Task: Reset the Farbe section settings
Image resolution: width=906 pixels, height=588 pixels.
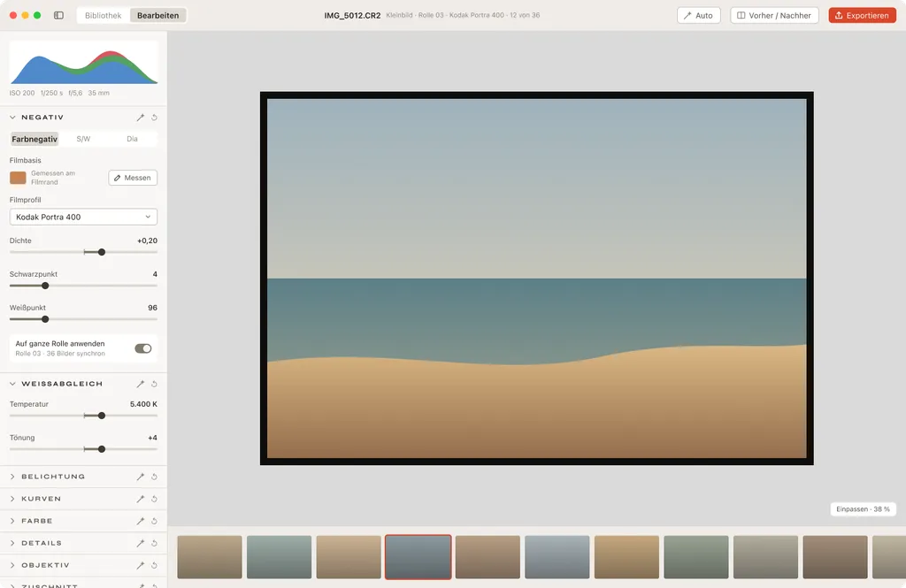Action: (x=154, y=521)
